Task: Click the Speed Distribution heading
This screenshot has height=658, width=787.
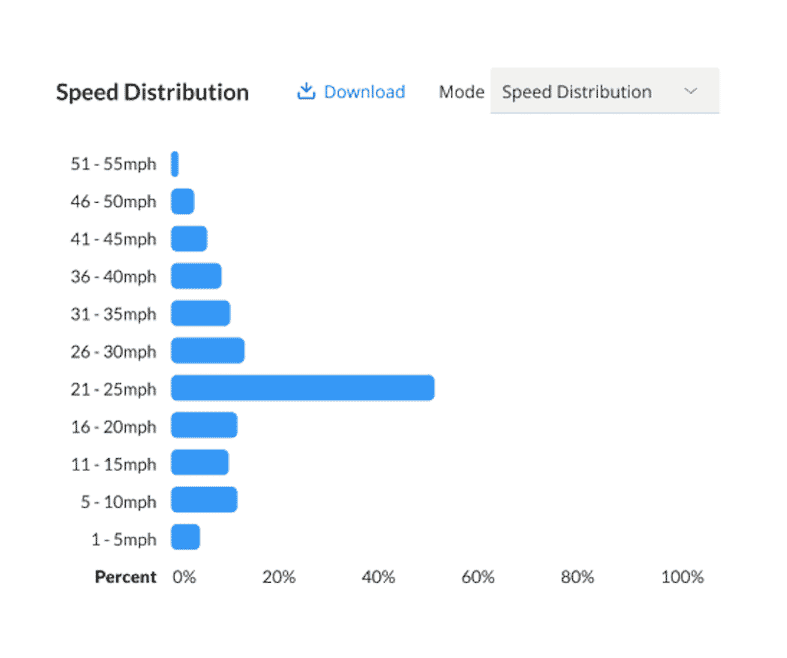Action: pos(152,92)
